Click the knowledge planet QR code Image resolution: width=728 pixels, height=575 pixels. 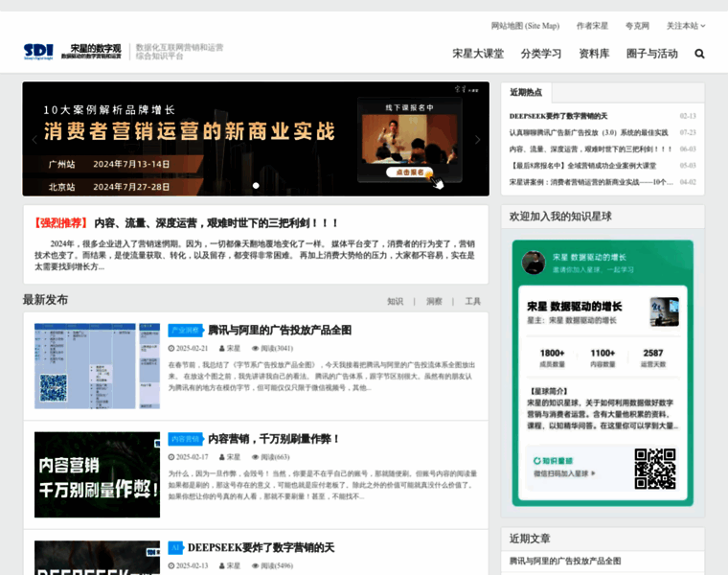[655, 469]
